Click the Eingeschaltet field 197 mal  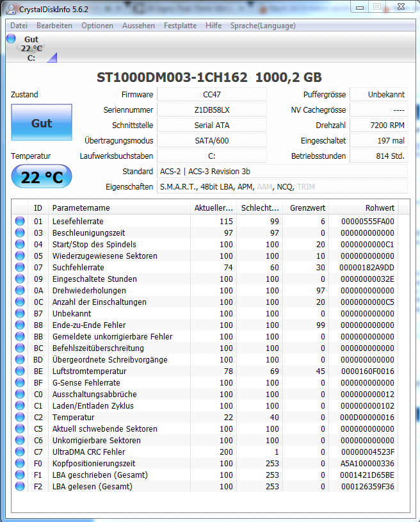[379, 140]
